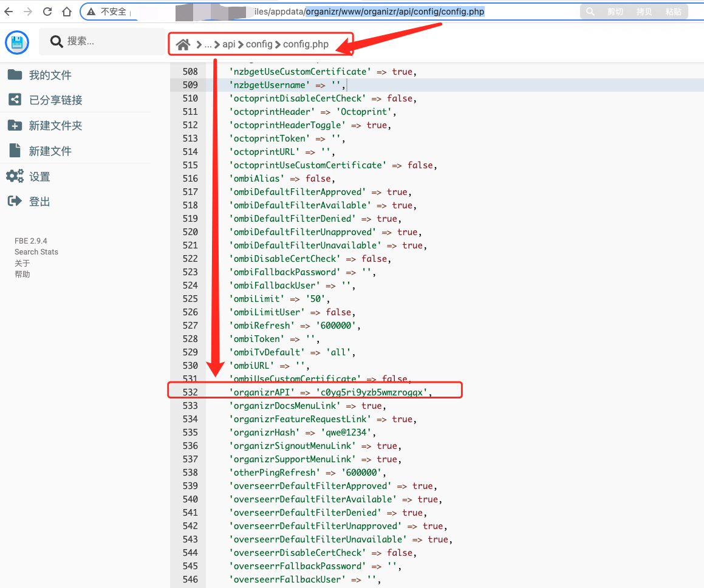The height and width of the screenshot is (588, 704).
Task: Click 'overseerrFallbackPassword' on line 545
Action: point(298,566)
